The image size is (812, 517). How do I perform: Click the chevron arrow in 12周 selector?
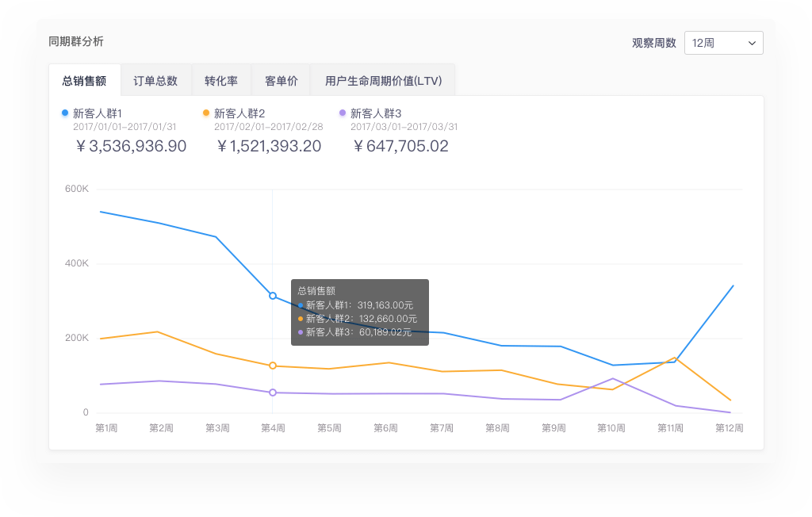tap(751, 44)
